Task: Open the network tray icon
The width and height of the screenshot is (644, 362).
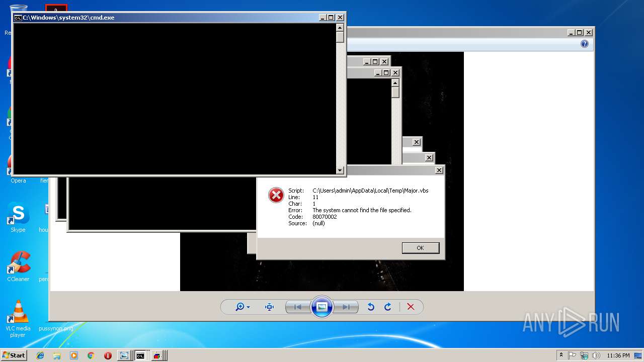Action: [584, 355]
